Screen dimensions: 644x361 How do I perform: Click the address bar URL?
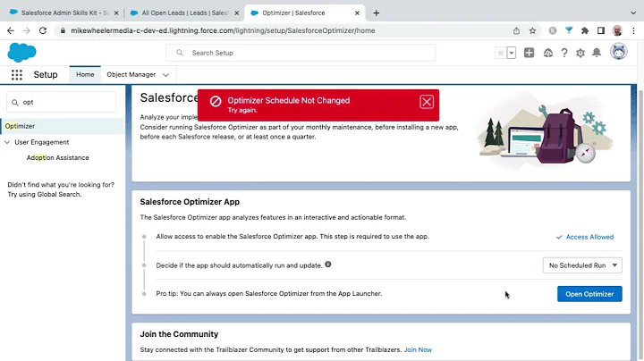point(223,30)
